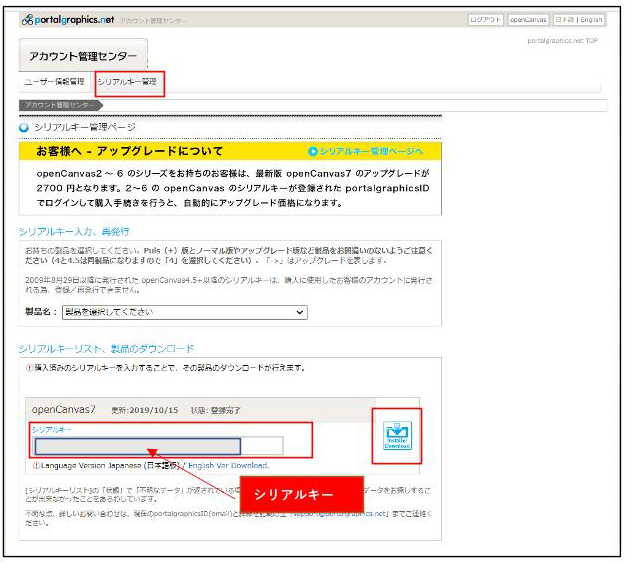
Task: Click the ログアウト button
Action: click(x=485, y=19)
